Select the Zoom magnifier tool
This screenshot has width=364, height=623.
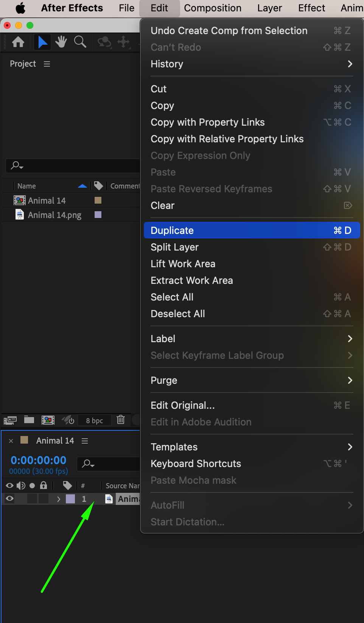pos(80,42)
